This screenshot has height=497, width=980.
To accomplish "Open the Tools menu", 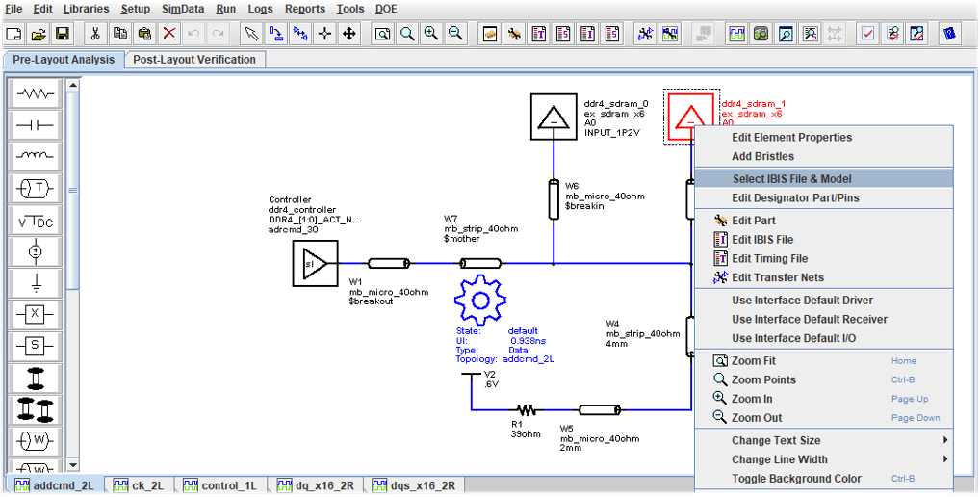I will tap(350, 9).
